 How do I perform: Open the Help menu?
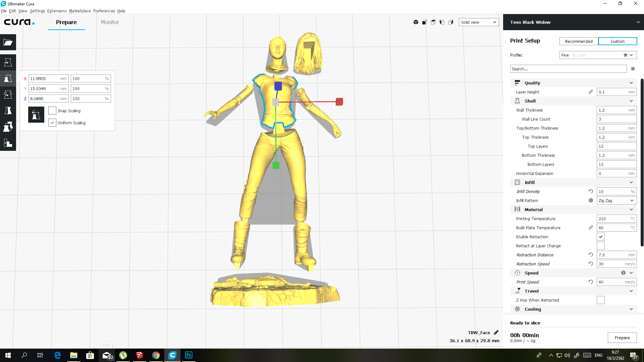pyautogui.click(x=121, y=11)
